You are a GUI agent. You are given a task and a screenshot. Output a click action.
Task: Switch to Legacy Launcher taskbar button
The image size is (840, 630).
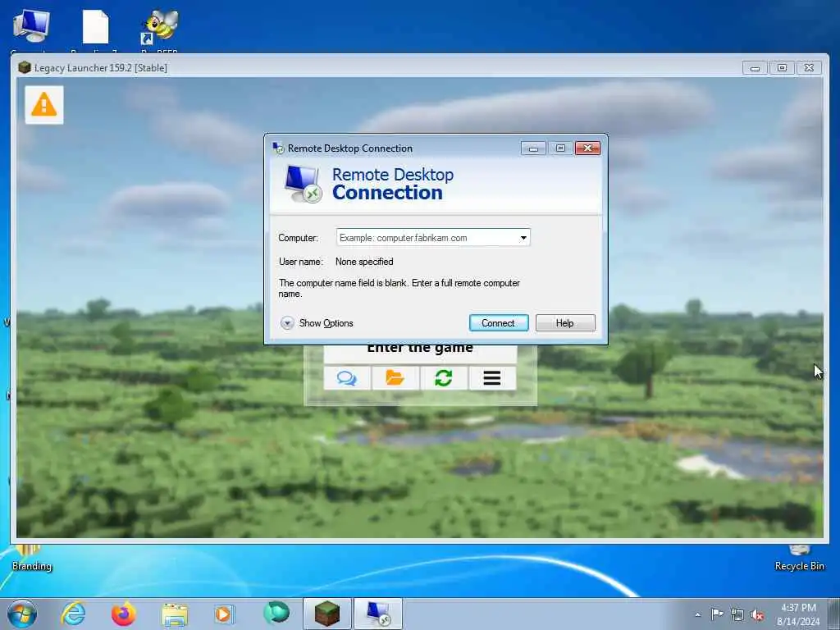coord(327,614)
